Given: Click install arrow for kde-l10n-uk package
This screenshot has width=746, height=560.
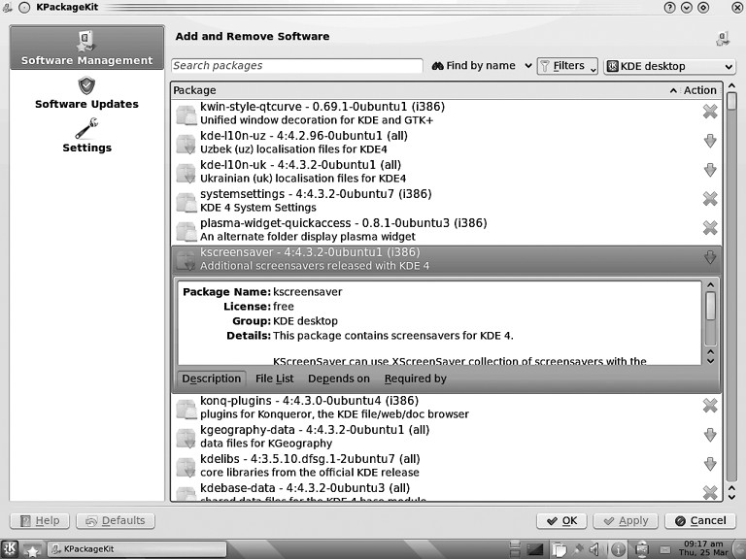Looking at the screenshot, I should click(x=710, y=171).
